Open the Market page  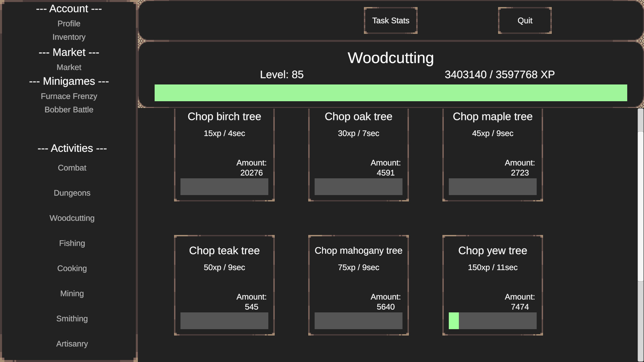[69, 67]
